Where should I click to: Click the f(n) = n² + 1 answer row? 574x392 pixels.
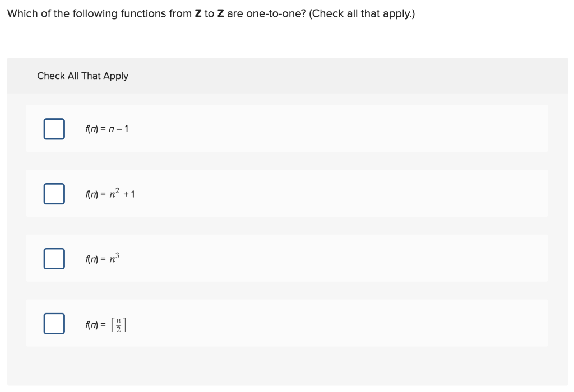pyautogui.click(x=287, y=193)
